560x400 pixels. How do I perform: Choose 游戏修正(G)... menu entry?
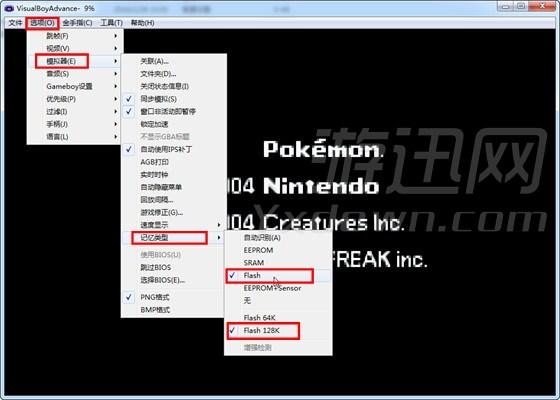tap(174, 212)
